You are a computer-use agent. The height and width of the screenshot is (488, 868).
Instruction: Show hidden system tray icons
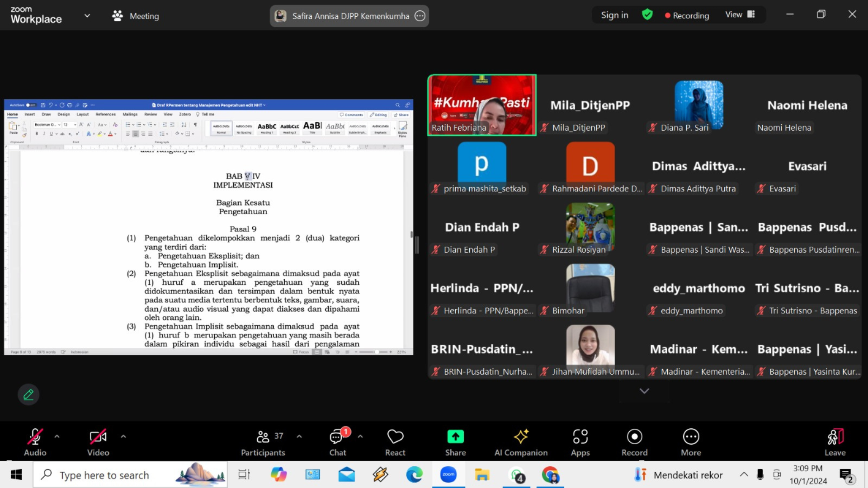coord(744,474)
